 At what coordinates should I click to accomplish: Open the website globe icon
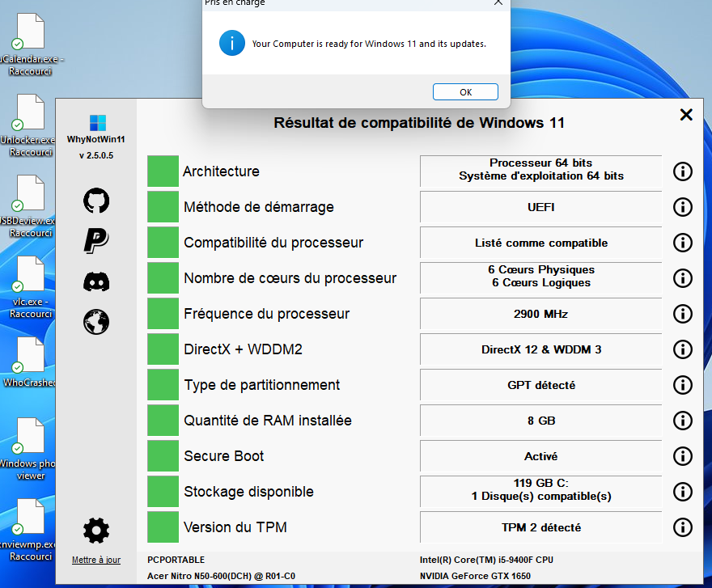tap(96, 322)
